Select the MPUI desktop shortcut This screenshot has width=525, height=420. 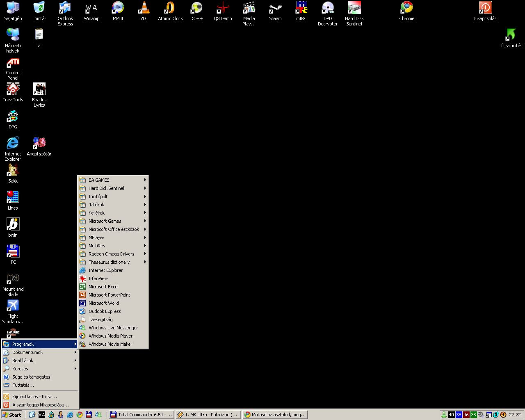(x=118, y=11)
